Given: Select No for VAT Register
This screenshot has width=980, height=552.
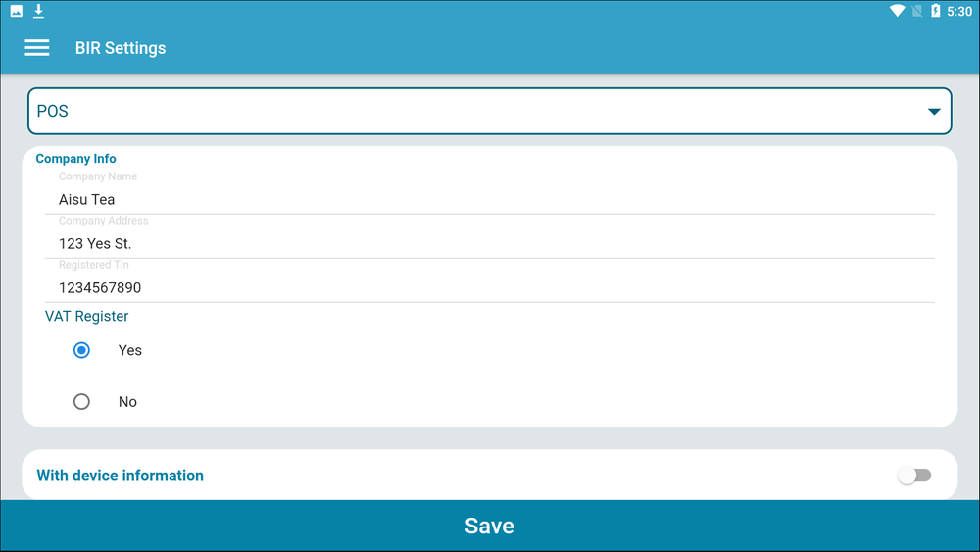Looking at the screenshot, I should [x=82, y=402].
